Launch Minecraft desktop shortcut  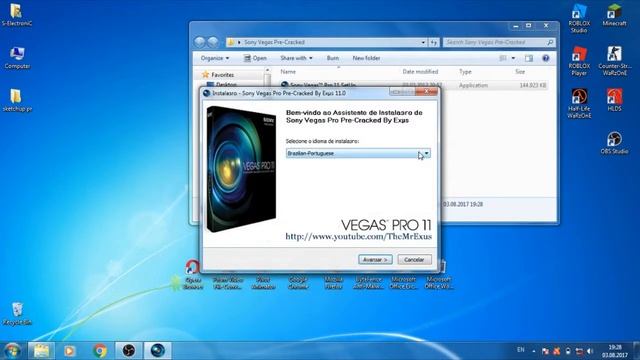pyautogui.click(x=614, y=15)
